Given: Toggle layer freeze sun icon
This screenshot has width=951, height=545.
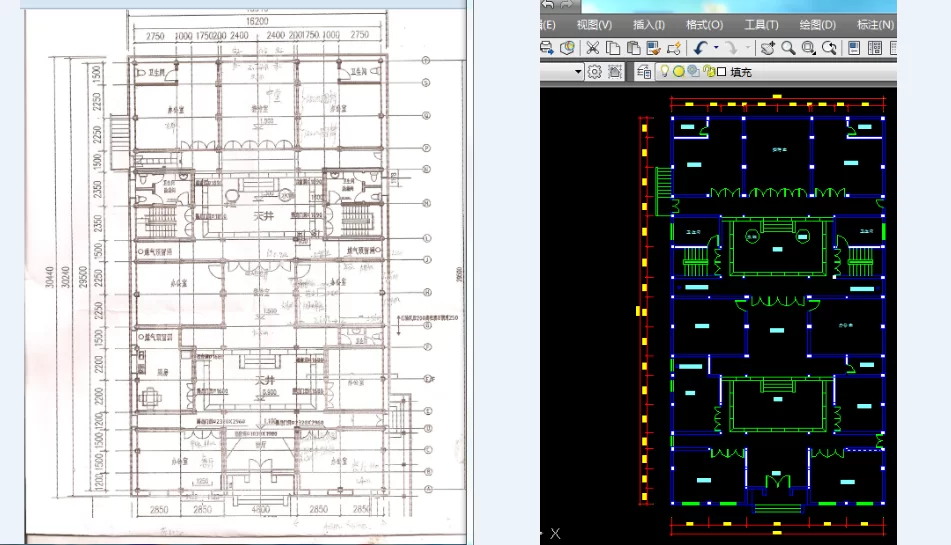Looking at the screenshot, I should [x=679, y=72].
